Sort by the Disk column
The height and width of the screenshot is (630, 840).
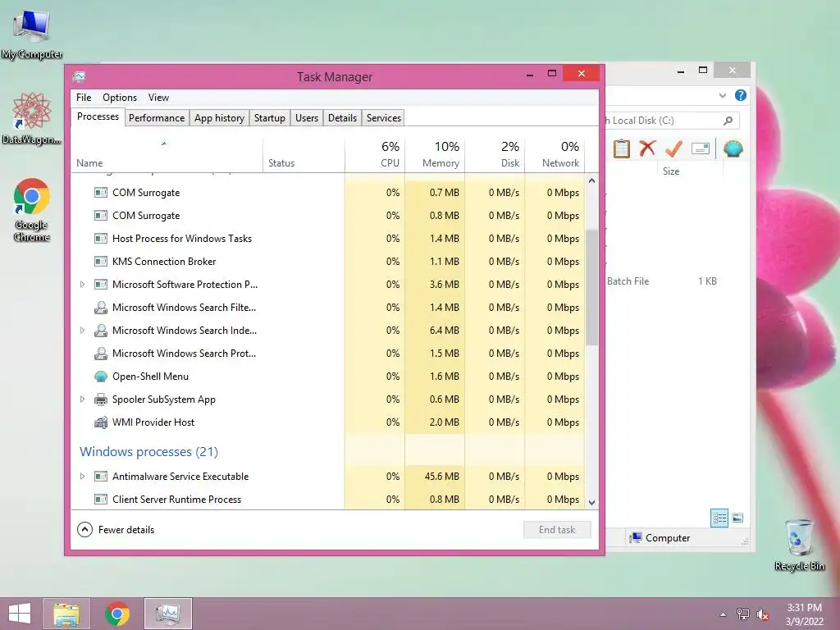point(495,155)
